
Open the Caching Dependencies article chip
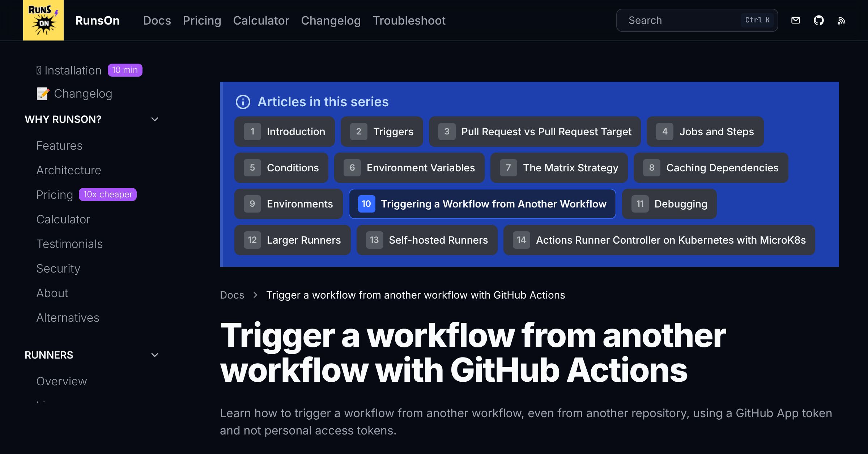[x=710, y=167]
